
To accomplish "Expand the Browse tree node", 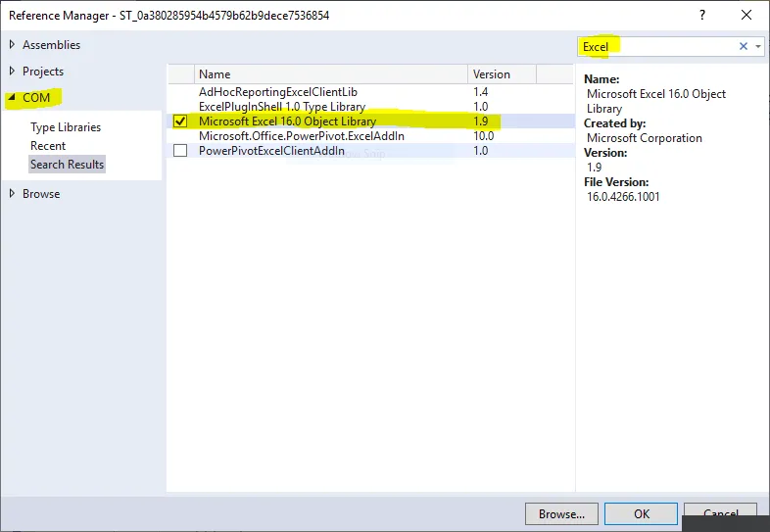I will [x=13, y=194].
